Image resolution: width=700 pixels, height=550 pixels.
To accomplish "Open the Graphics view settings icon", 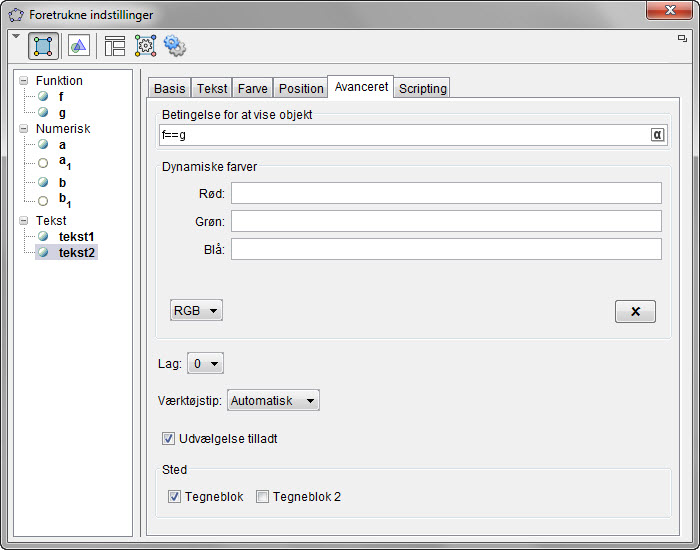I will tap(79, 46).
